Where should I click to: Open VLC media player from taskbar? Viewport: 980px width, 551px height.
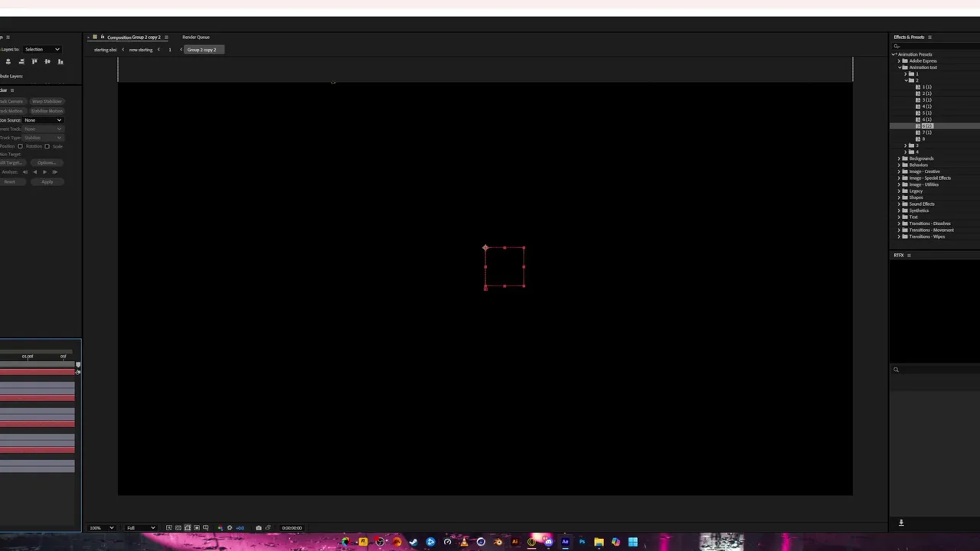tap(465, 542)
